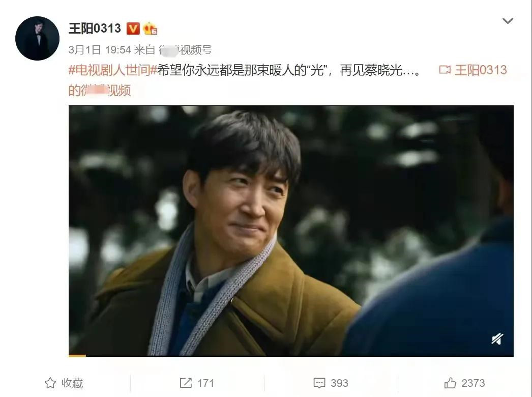The height and width of the screenshot is (397, 532).
Task: Click the crown membership level badge
Action: click(150, 29)
